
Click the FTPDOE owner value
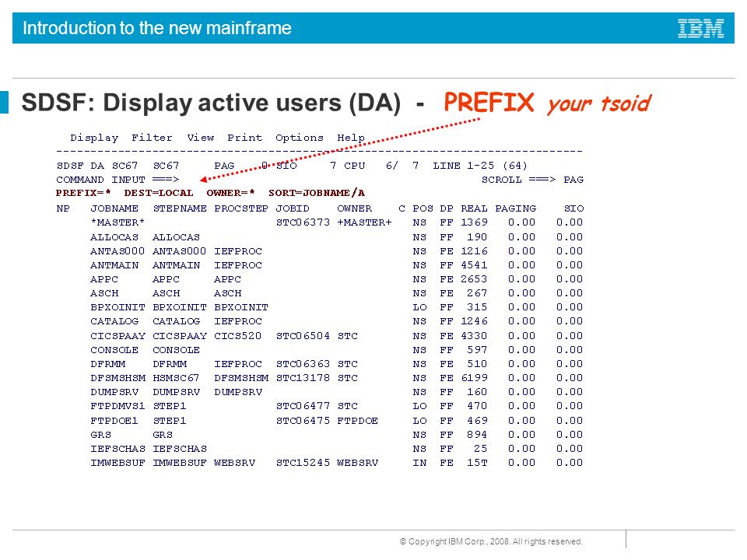[357, 421]
